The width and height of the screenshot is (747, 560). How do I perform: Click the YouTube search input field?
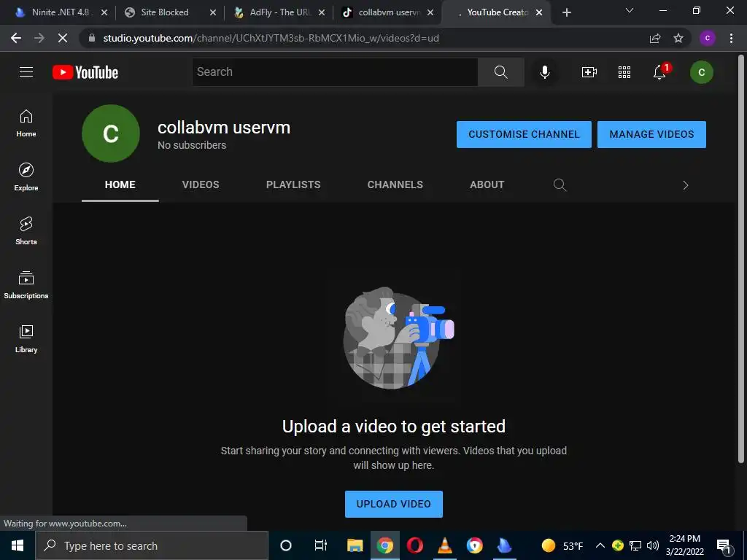pyautogui.click(x=335, y=72)
